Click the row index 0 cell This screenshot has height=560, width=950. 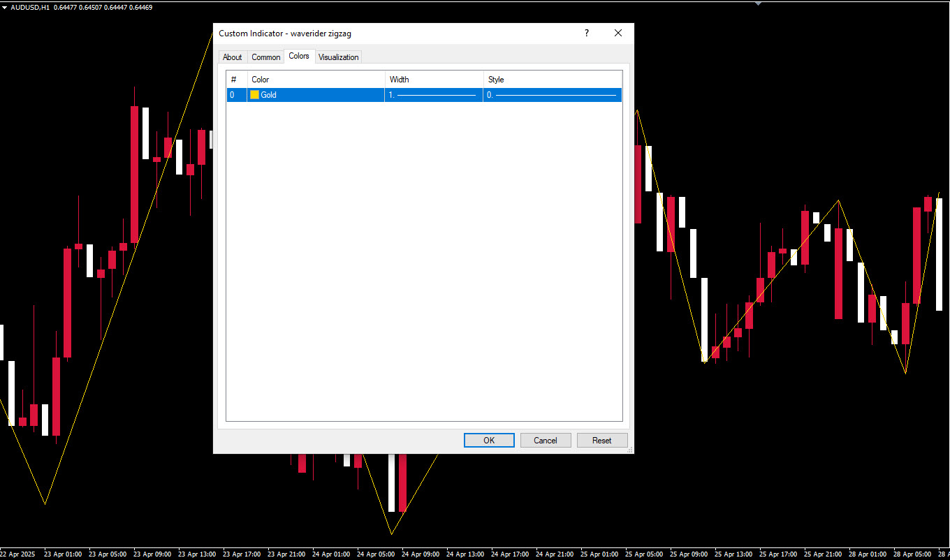(x=237, y=95)
